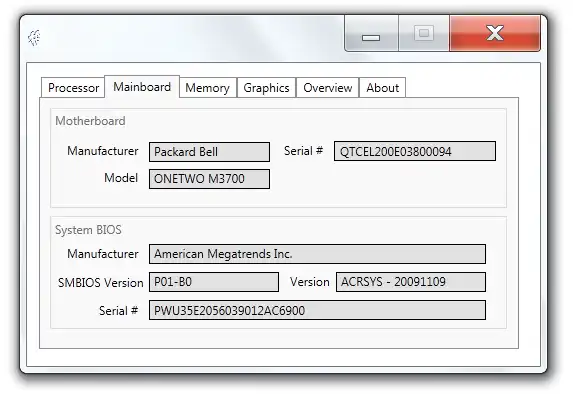The height and width of the screenshot is (394, 573).
Task: Click the motherboard Manufacturer field Packard Bell
Action: coord(209,152)
